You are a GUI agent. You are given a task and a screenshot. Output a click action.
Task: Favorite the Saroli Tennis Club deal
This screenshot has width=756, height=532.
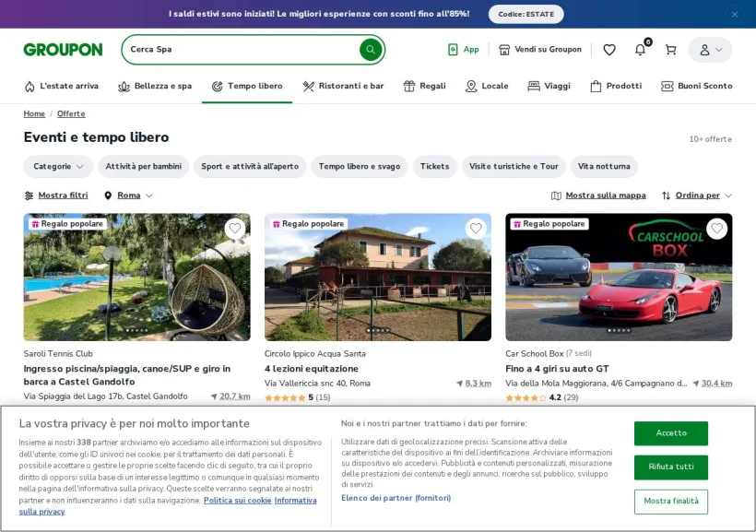pos(235,228)
